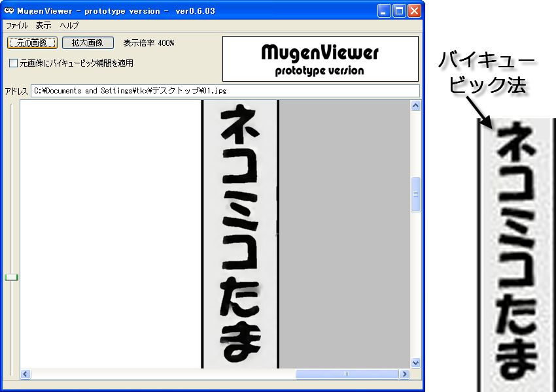The image size is (556, 392).
Task: Click the 元の画像 button
Action: point(32,43)
